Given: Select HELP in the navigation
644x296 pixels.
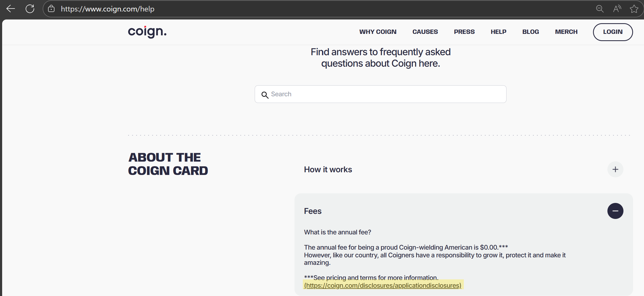Looking at the screenshot, I should click(x=498, y=32).
